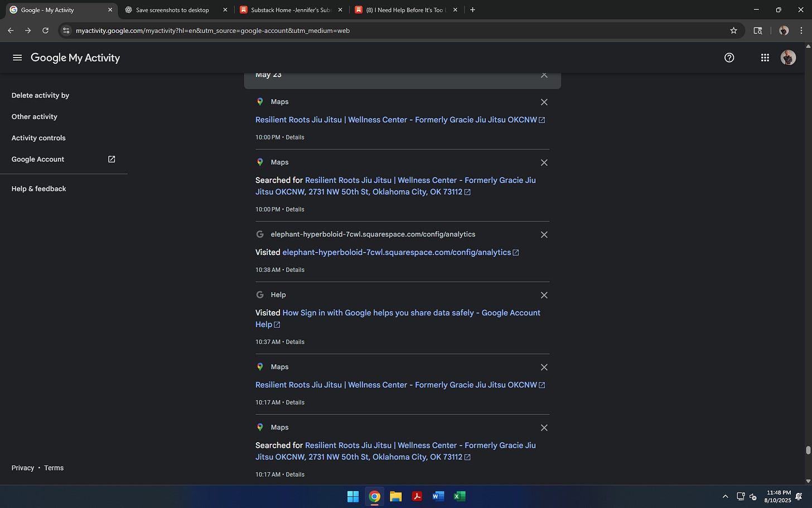View Details of 10:38 AM entry
The width and height of the screenshot is (812, 508).
click(x=295, y=270)
